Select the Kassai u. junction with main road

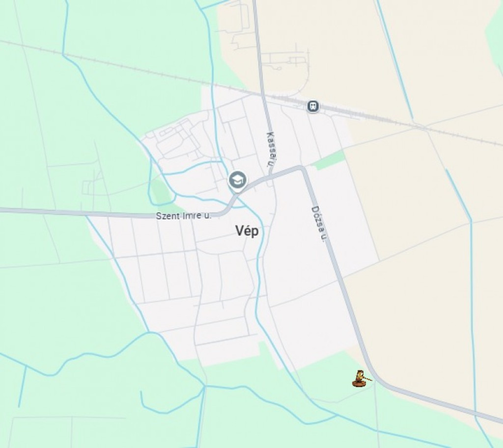tap(271, 175)
